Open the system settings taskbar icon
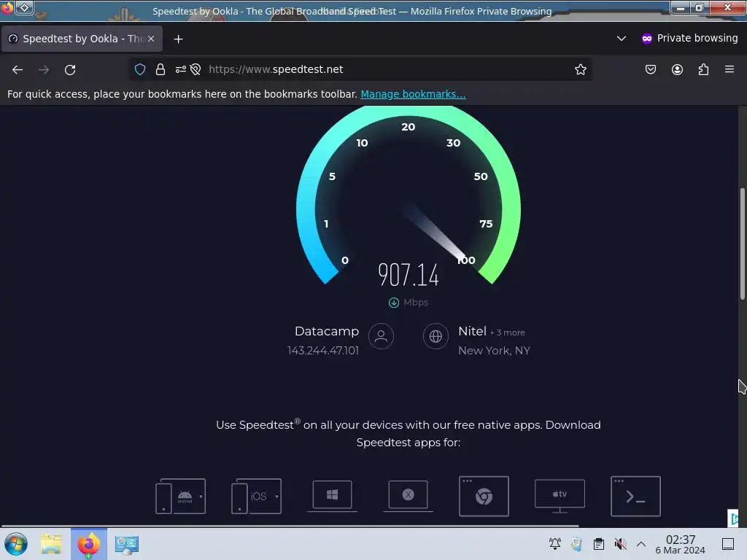The height and width of the screenshot is (560, 747). pyautogui.click(x=127, y=544)
